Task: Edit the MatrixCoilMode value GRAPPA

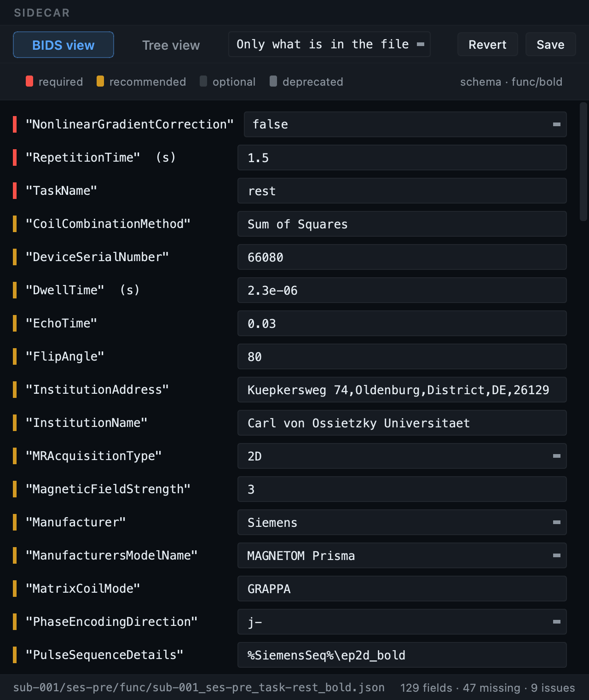Action: click(402, 589)
